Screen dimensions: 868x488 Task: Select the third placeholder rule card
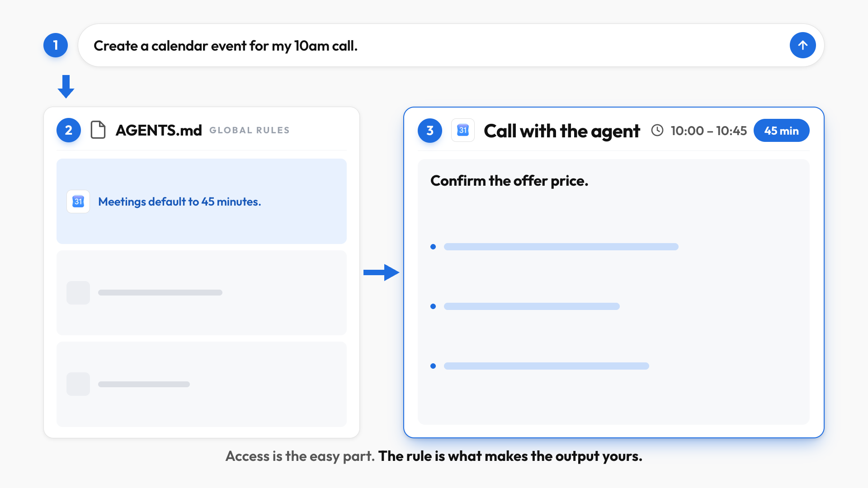tap(202, 384)
